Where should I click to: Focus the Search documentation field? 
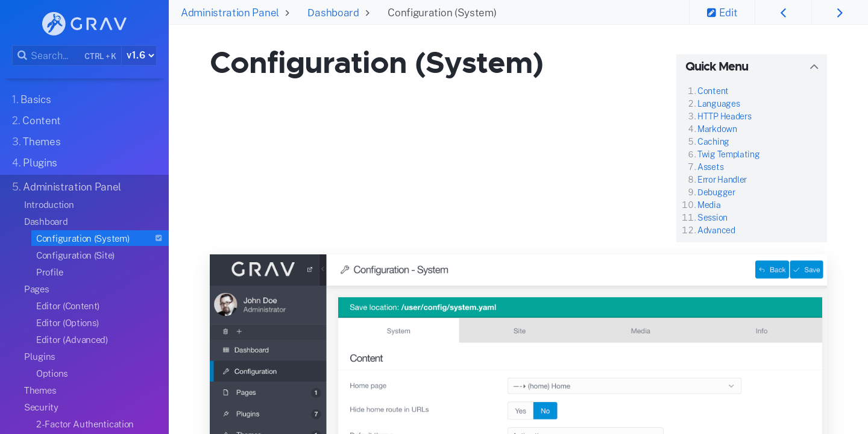point(67,55)
